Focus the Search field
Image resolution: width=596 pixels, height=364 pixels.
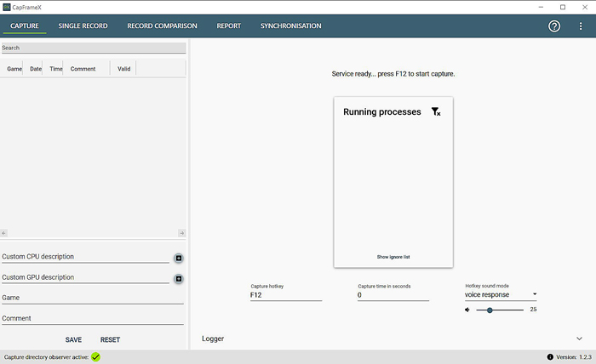click(93, 48)
